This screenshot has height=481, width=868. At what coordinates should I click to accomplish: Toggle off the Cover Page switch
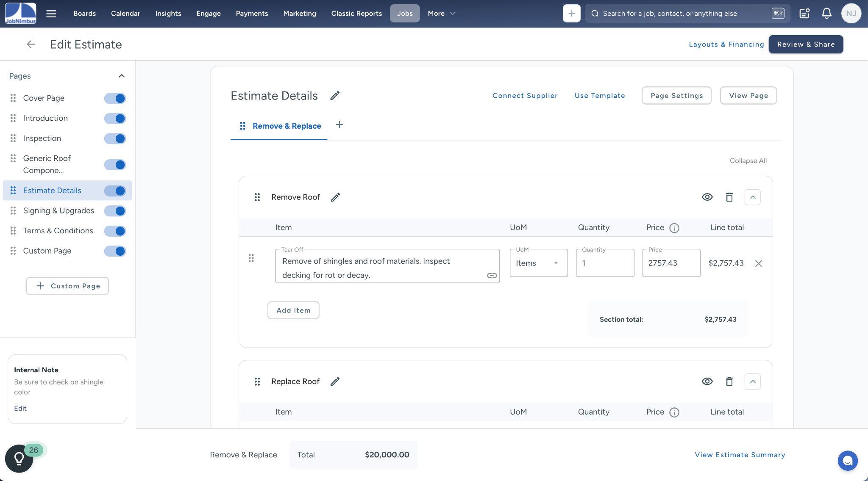coord(115,98)
